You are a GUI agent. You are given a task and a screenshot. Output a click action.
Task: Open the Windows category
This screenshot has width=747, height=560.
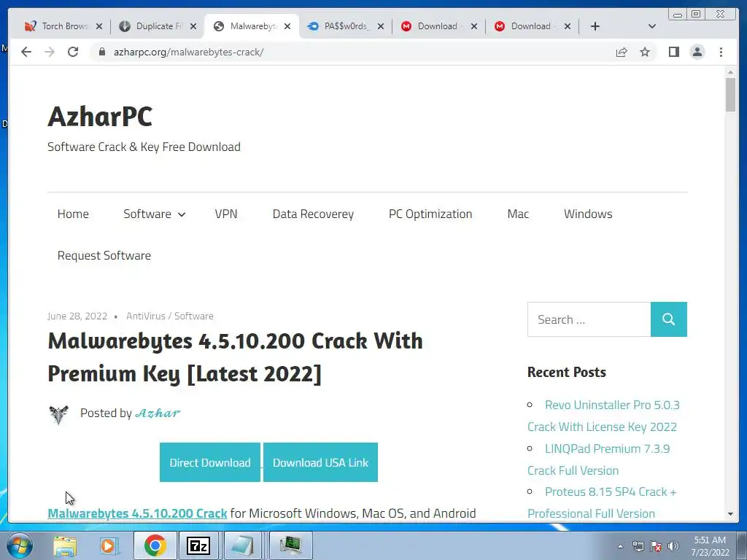588,214
